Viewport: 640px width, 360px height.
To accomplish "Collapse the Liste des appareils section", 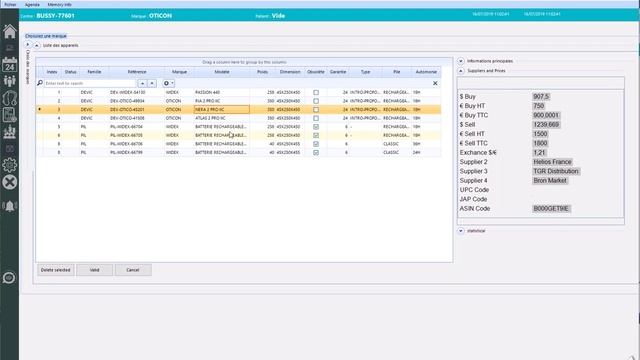I will (37, 45).
